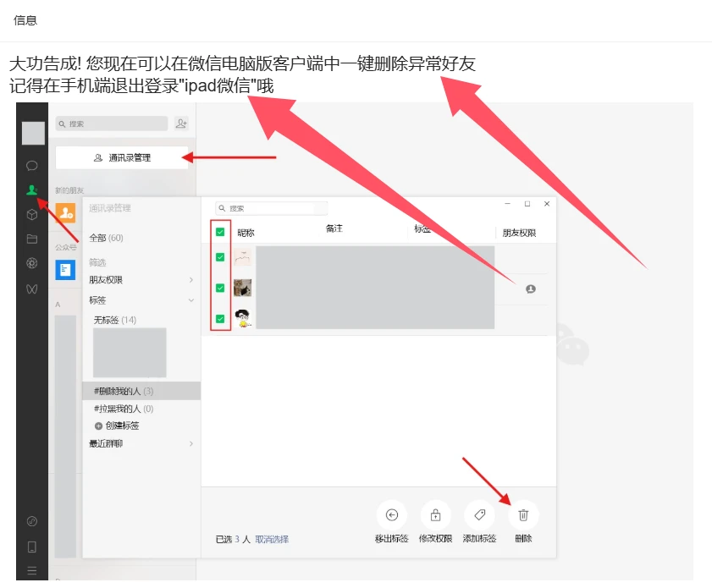Select 全部 (60) contacts
This screenshot has width=712, height=588.
pos(107,238)
